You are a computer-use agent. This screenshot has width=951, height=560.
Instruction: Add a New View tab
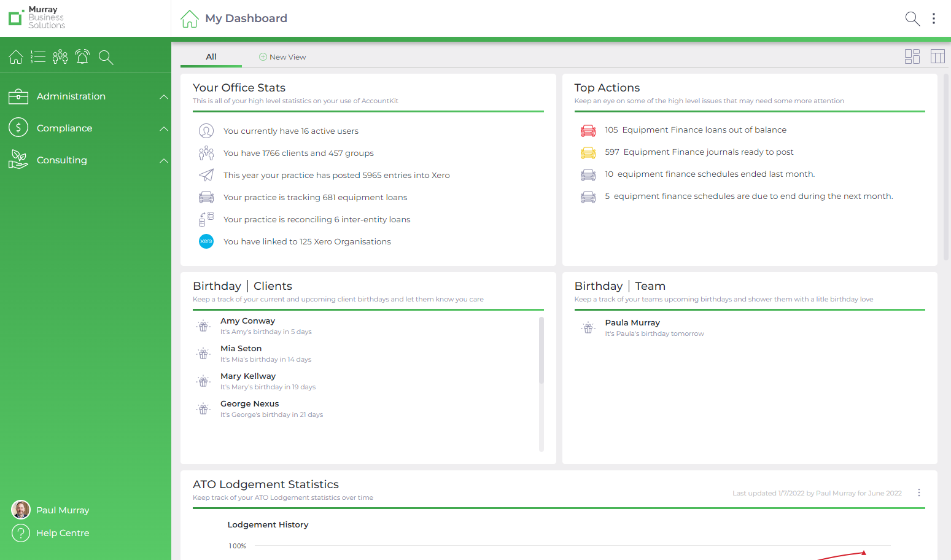(282, 57)
